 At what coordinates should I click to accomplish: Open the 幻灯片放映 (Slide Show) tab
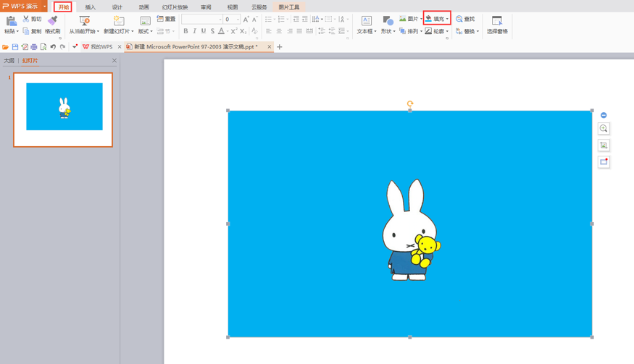175,7
